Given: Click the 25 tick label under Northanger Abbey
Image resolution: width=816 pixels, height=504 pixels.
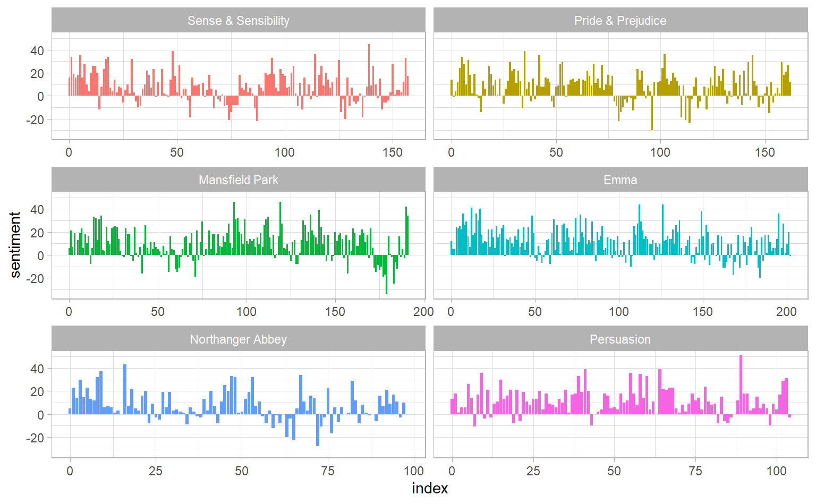Looking at the screenshot, I should pyautogui.click(x=155, y=471).
